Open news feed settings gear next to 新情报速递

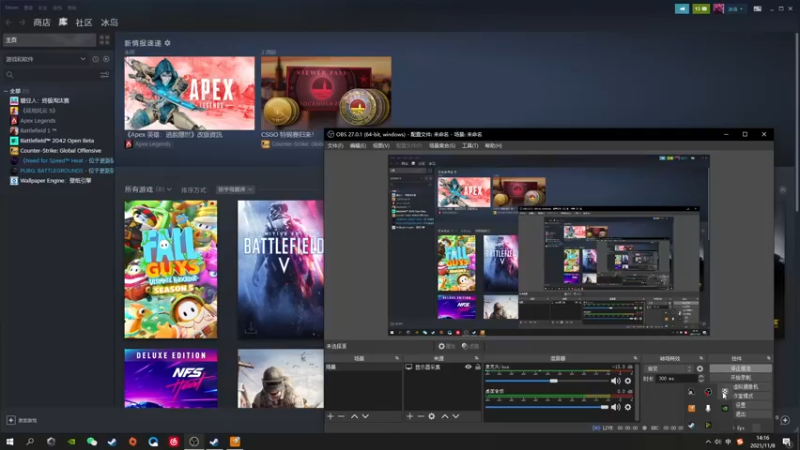[x=167, y=43]
